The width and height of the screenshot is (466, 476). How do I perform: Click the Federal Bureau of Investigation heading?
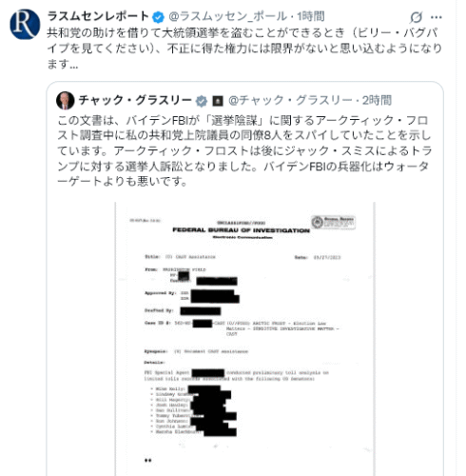241,230
